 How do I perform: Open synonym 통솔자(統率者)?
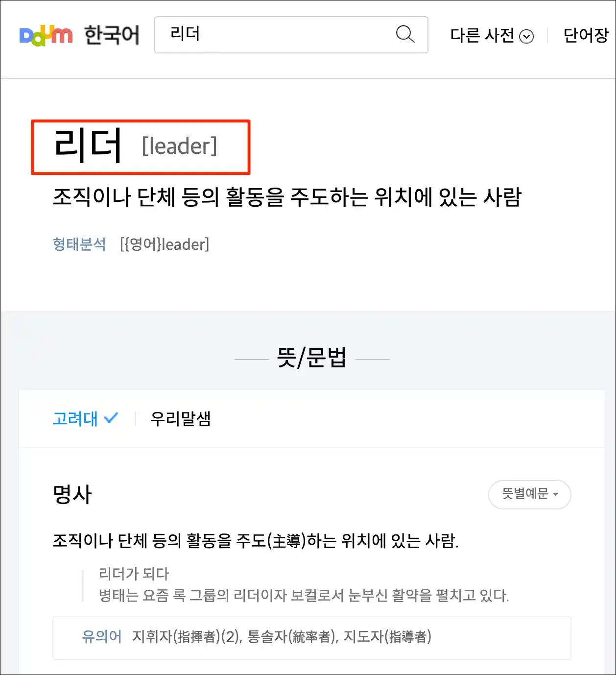291,636
